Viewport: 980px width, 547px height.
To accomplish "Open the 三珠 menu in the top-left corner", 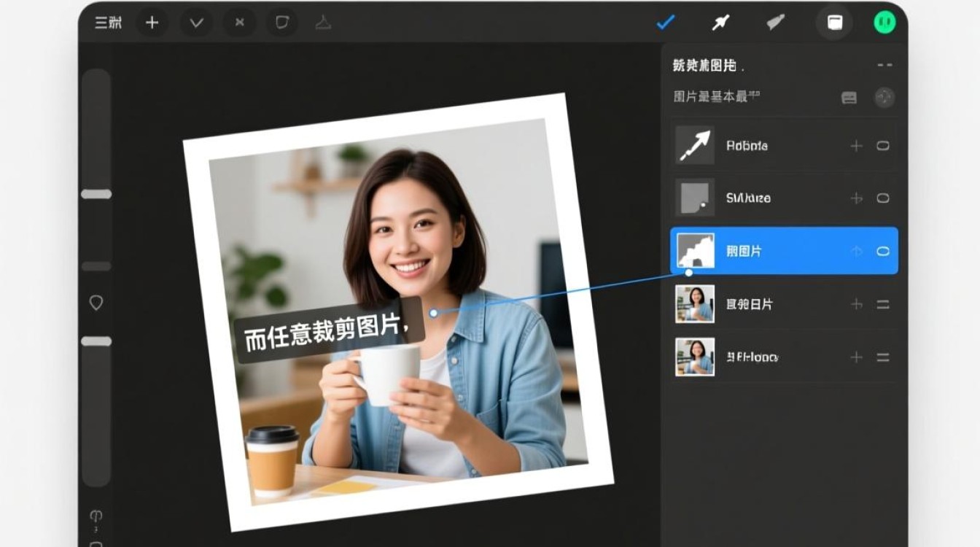I will (x=109, y=23).
